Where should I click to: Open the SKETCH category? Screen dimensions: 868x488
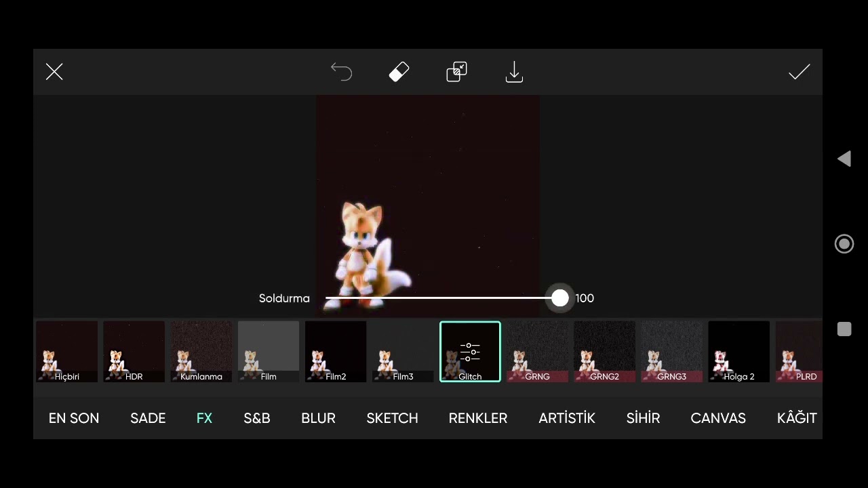[x=392, y=418]
